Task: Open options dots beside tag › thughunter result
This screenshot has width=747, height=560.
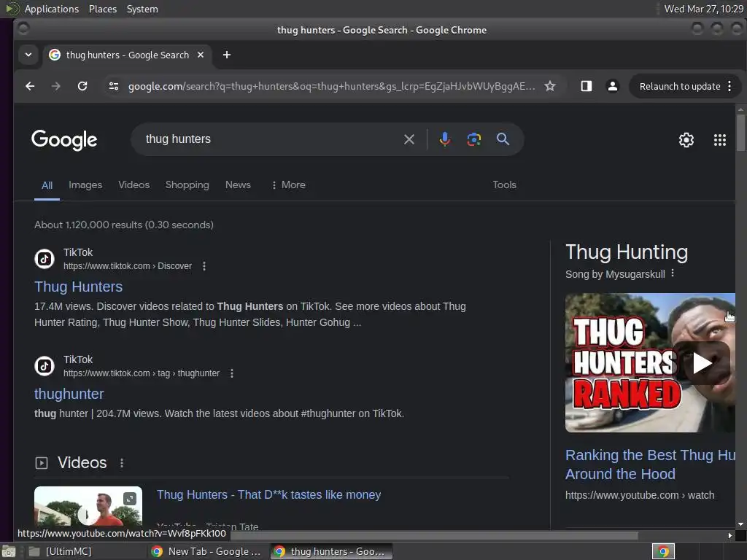Action: 231,373
